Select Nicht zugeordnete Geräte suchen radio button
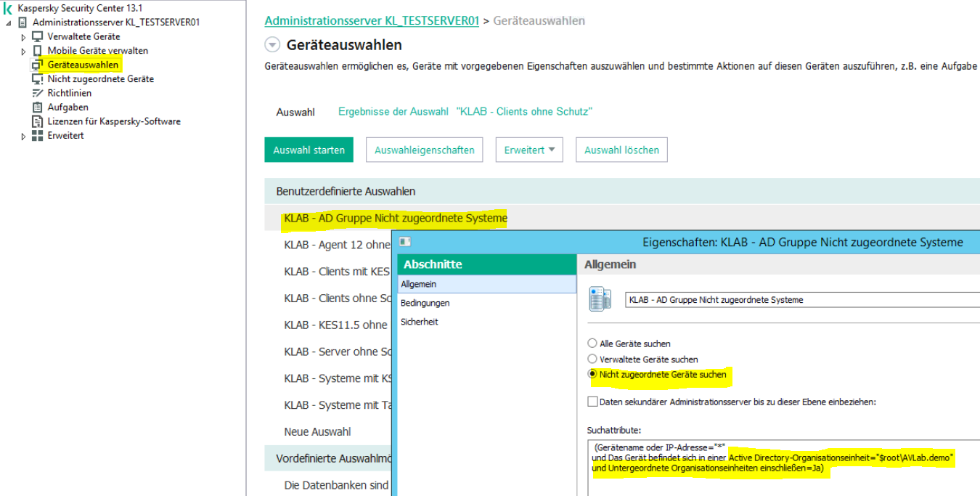The image size is (980, 496). 592,375
